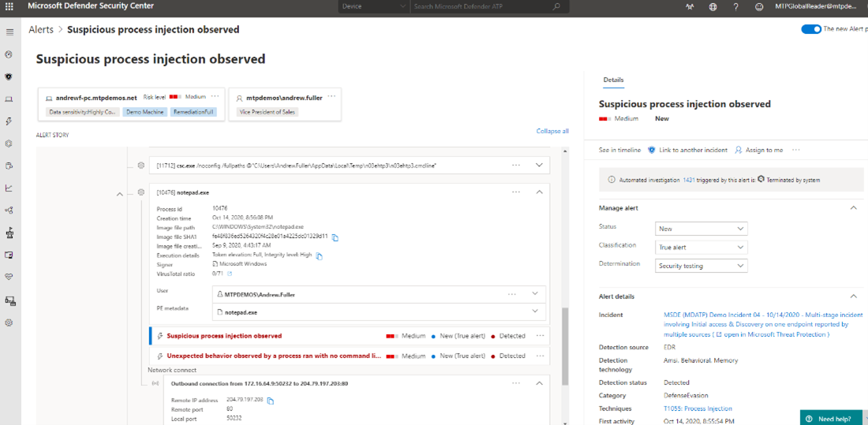
Task: Open the smiley feedback icon
Action: point(759,7)
